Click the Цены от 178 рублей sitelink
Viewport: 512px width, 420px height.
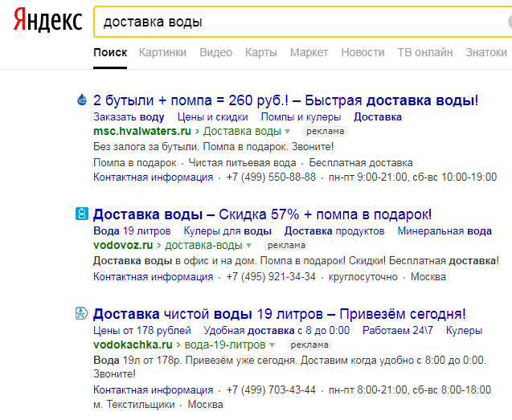tap(142, 331)
